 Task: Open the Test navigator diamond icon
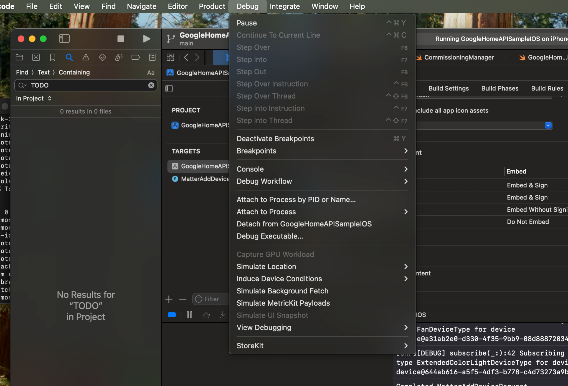pyautogui.click(x=103, y=57)
